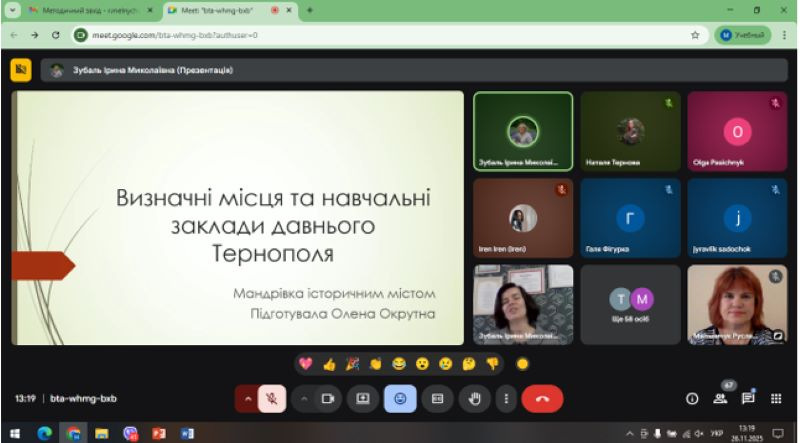
Task: Toggle closed captions button
Action: 437,398
